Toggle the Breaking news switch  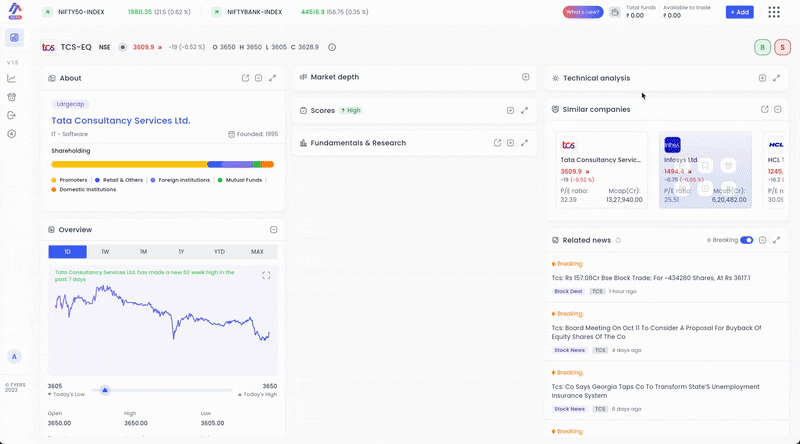pos(746,240)
